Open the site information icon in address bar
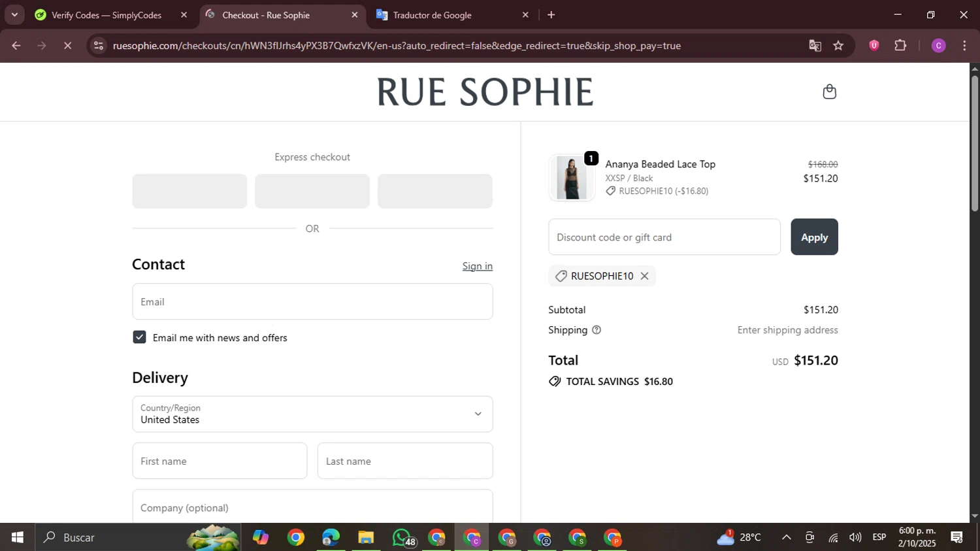The width and height of the screenshot is (980, 551). [x=99, y=46]
